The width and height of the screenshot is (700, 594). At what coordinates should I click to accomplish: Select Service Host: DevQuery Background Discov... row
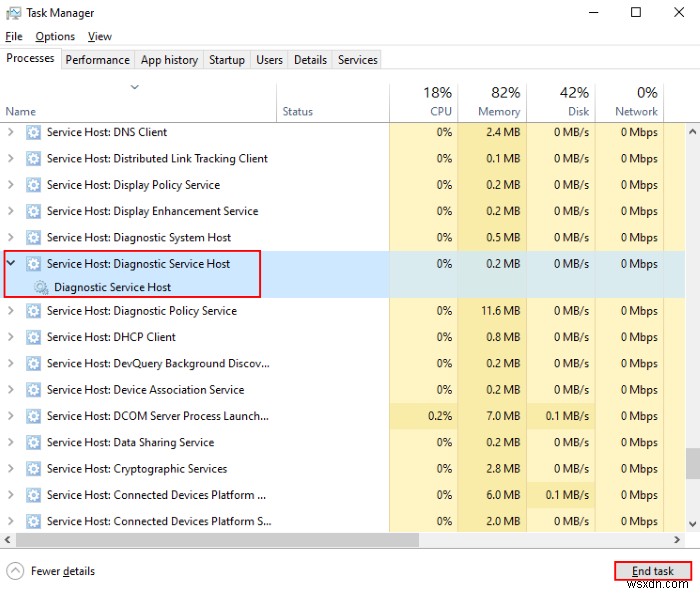click(342, 364)
